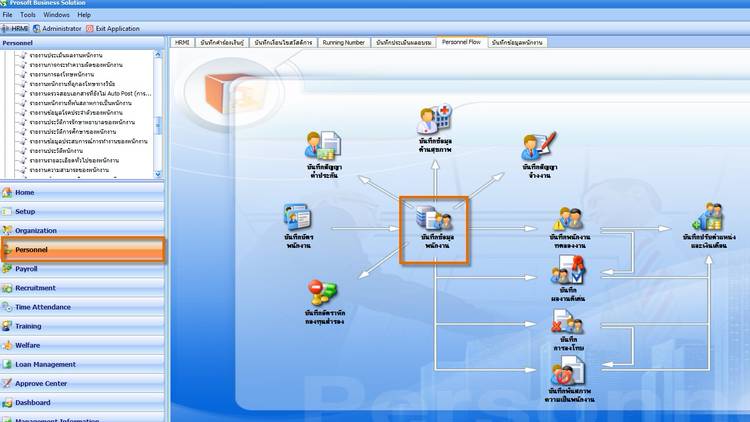Select the Time Attendance sidebar module
750x422 pixels.
pyautogui.click(x=42, y=307)
